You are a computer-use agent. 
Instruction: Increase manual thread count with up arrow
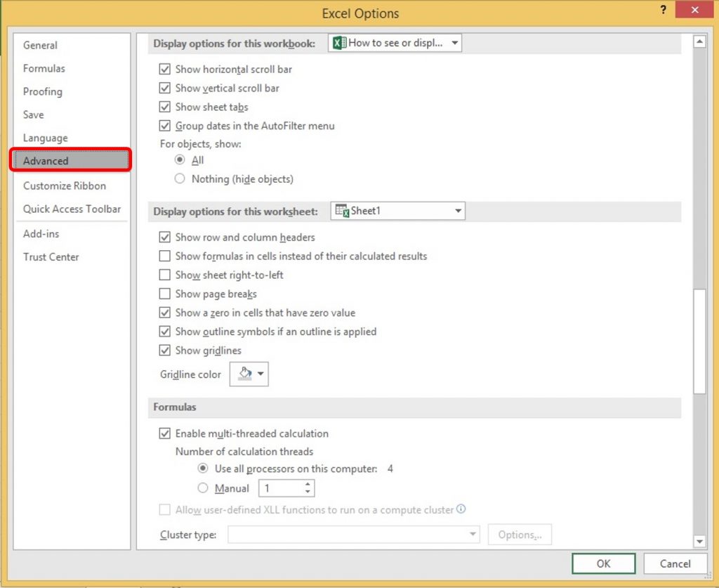[308, 484]
